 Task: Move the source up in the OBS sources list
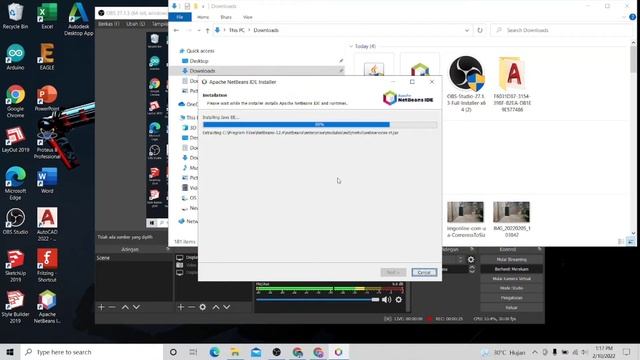(216, 307)
